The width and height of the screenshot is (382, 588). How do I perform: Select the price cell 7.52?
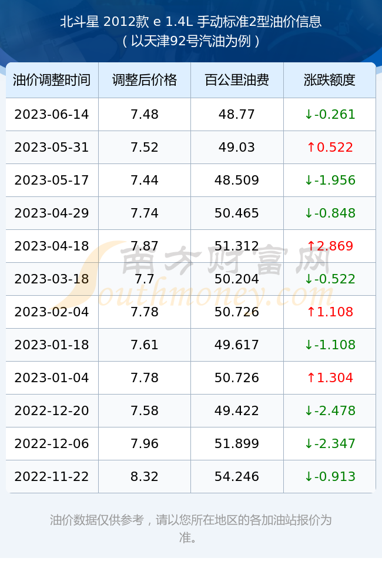click(145, 147)
